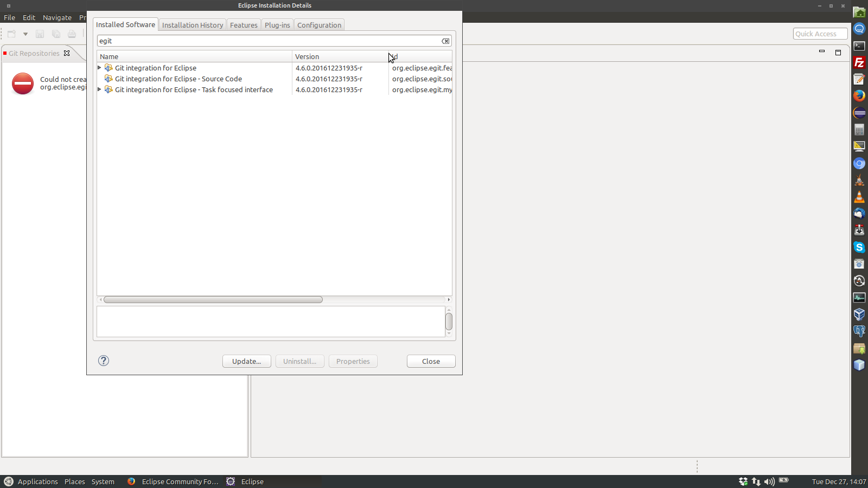Open the Navigate menu
This screenshot has width=868, height=488.
click(57, 17)
